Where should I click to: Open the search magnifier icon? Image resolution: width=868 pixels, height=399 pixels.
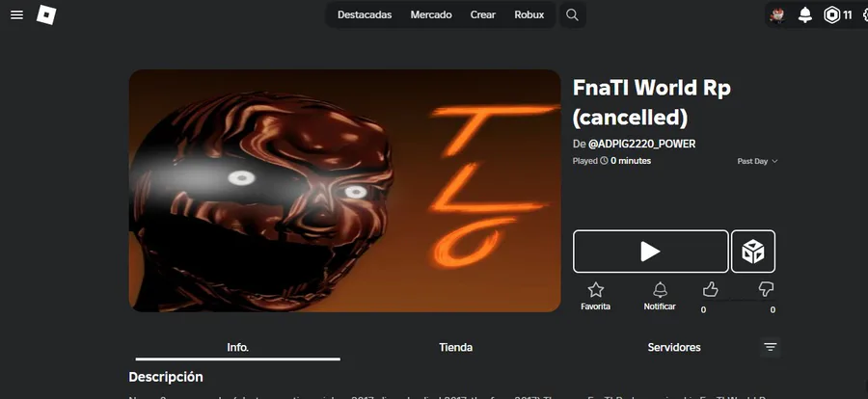(572, 15)
